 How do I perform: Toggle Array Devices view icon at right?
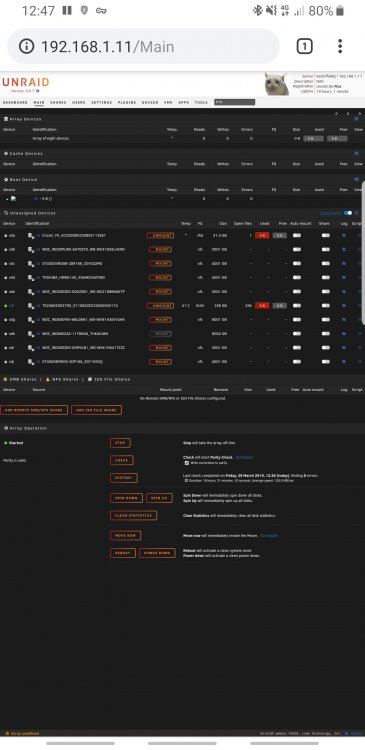point(356,119)
